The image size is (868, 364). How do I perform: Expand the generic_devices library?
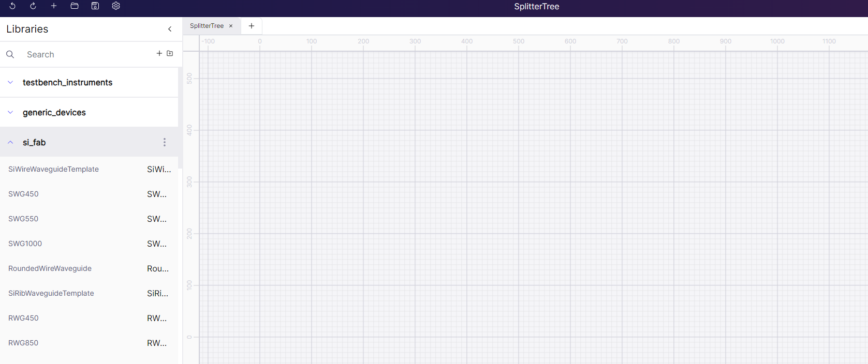10,112
